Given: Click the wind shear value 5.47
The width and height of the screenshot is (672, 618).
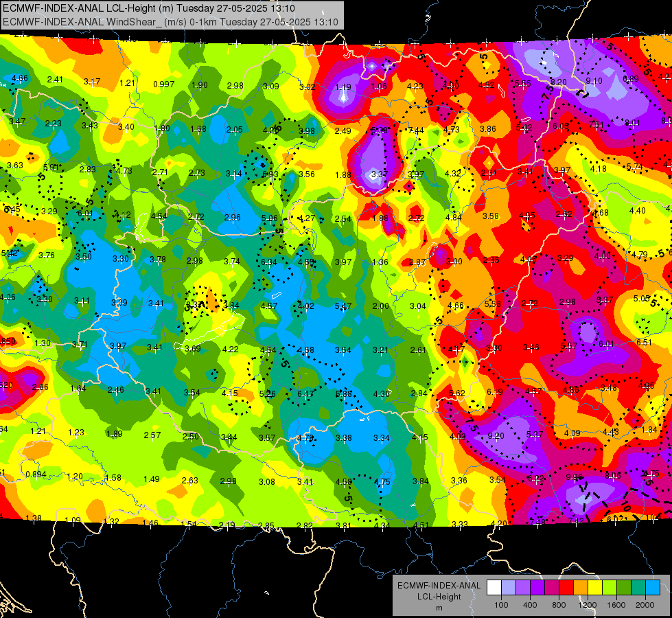Looking at the screenshot, I should click(343, 306).
